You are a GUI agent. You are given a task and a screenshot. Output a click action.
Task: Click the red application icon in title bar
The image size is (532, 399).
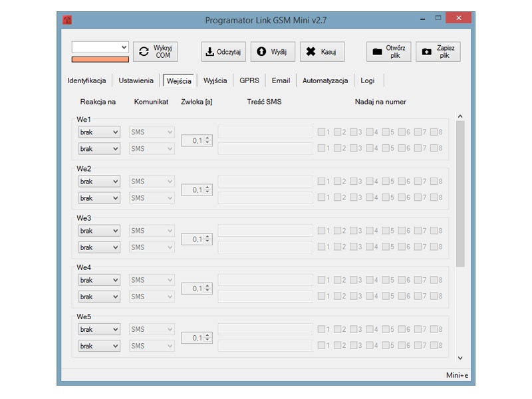tap(67, 20)
